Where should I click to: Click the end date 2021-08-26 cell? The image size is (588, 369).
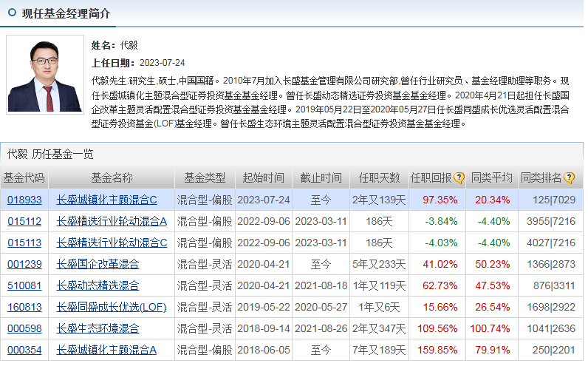point(321,328)
